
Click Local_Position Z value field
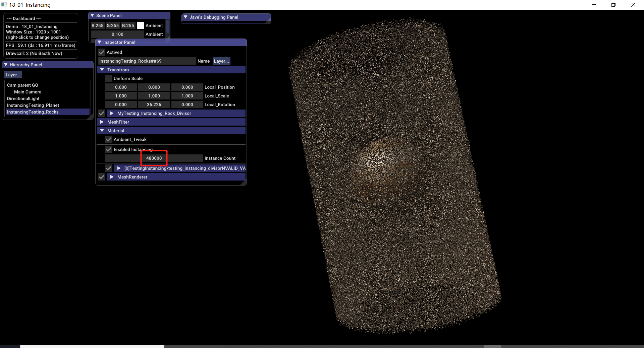click(x=187, y=87)
